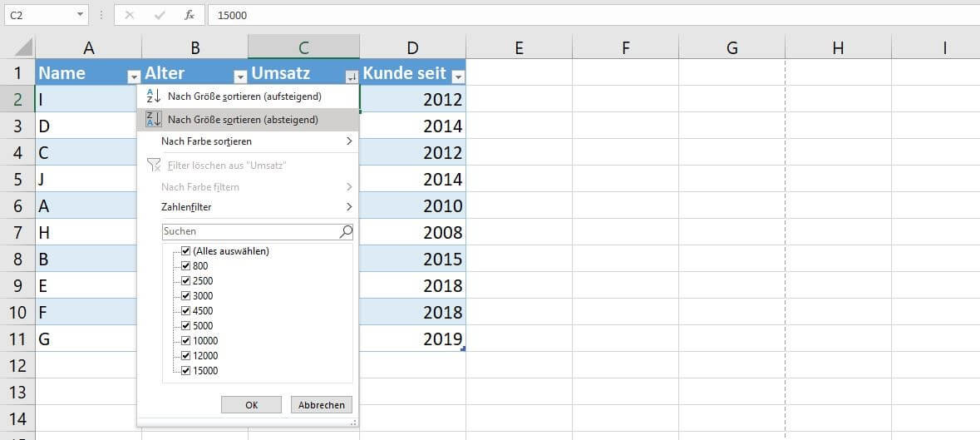
Task: Uncheck the 3000 filter value
Action: point(185,295)
